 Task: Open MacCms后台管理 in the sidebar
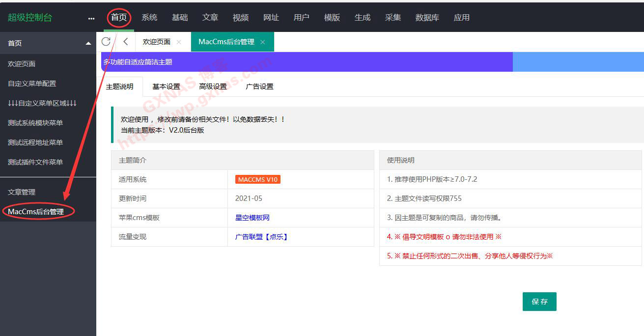[36, 212]
